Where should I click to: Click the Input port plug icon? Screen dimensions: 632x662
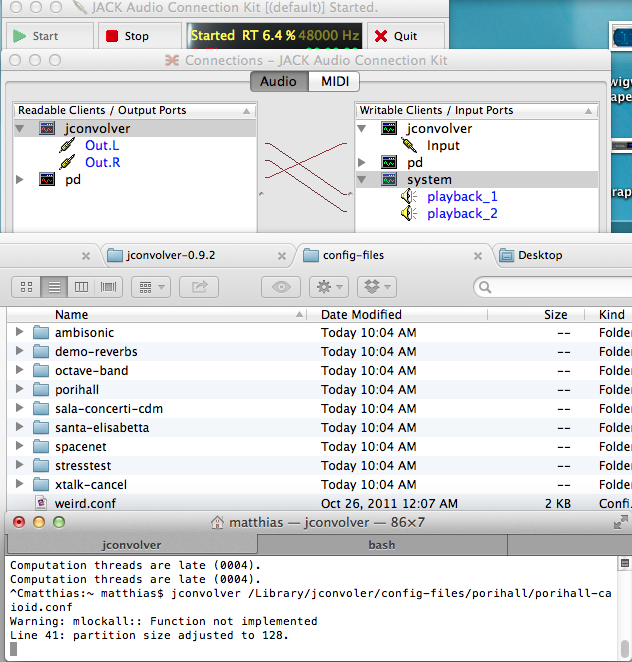[x=409, y=146]
